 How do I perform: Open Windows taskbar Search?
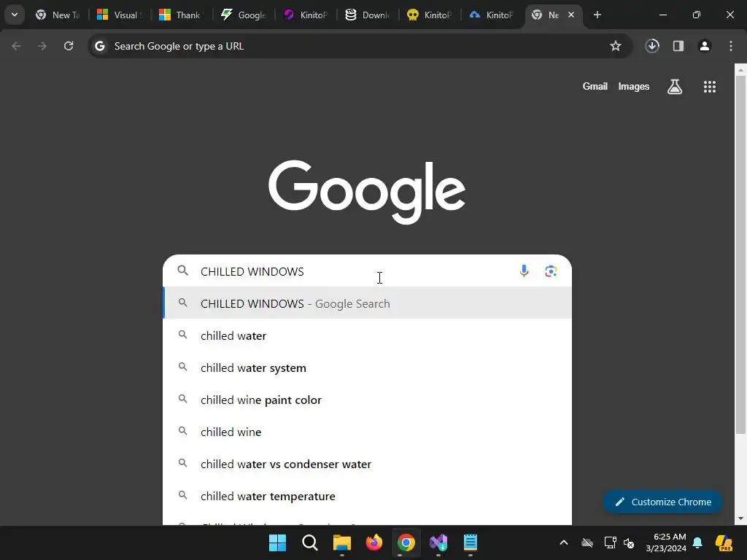(309, 542)
